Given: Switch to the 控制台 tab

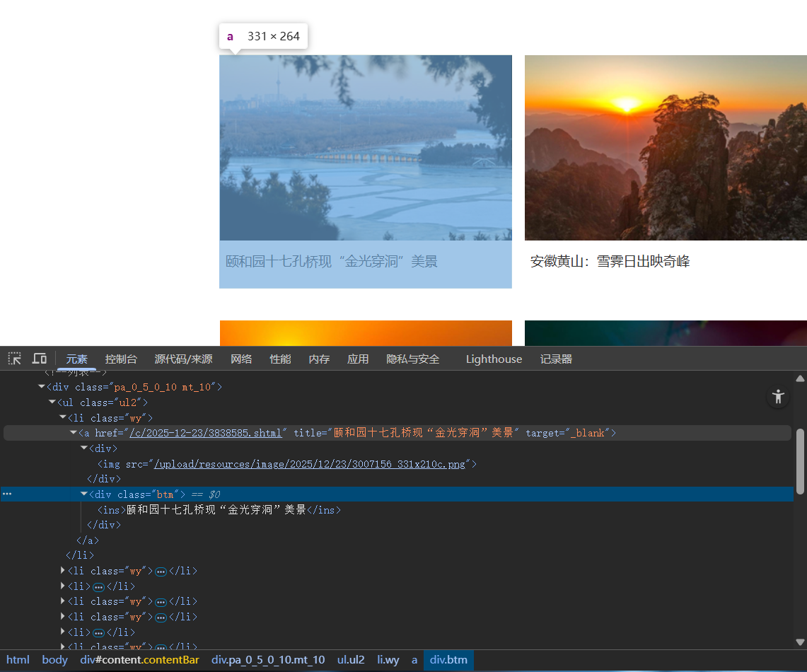Looking at the screenshot, I should pyautogui.click(x=121, y=359).
